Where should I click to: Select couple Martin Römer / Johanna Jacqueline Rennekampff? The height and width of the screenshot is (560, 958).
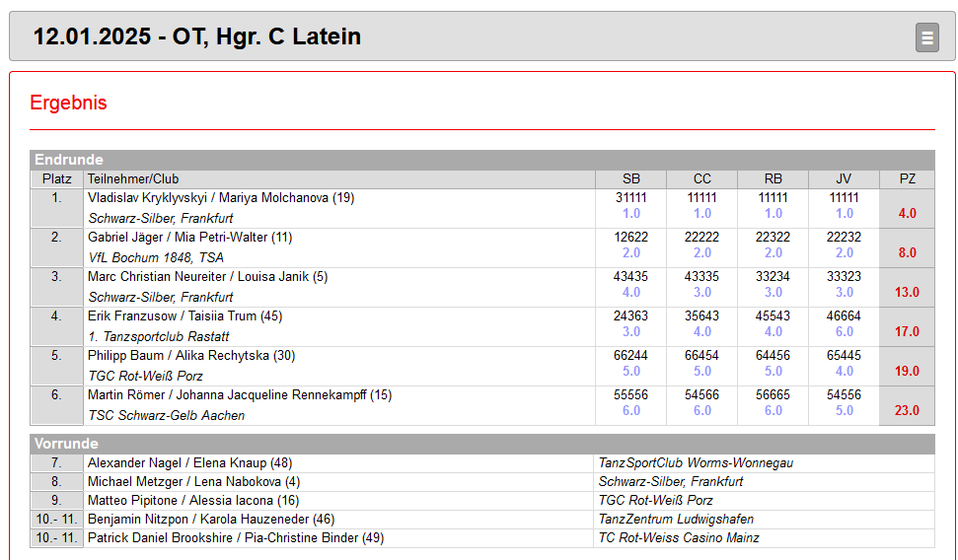[x=240, y=395]
